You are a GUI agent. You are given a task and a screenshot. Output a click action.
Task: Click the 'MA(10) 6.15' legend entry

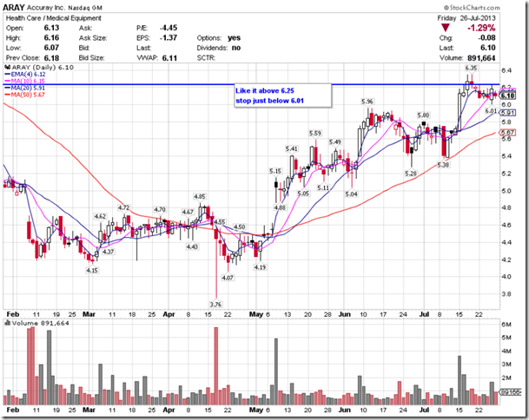pos(24,81)
